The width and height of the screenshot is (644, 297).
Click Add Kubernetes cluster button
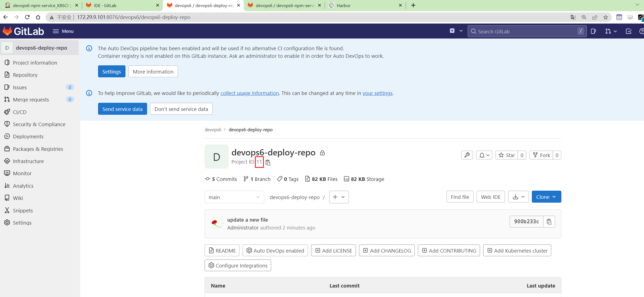[x=517, y=251]
